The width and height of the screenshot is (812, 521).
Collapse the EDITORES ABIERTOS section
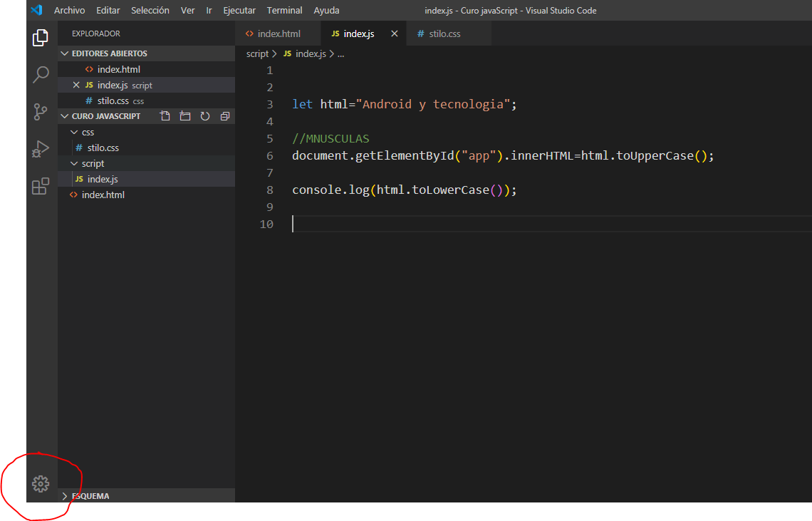[65, 53]
